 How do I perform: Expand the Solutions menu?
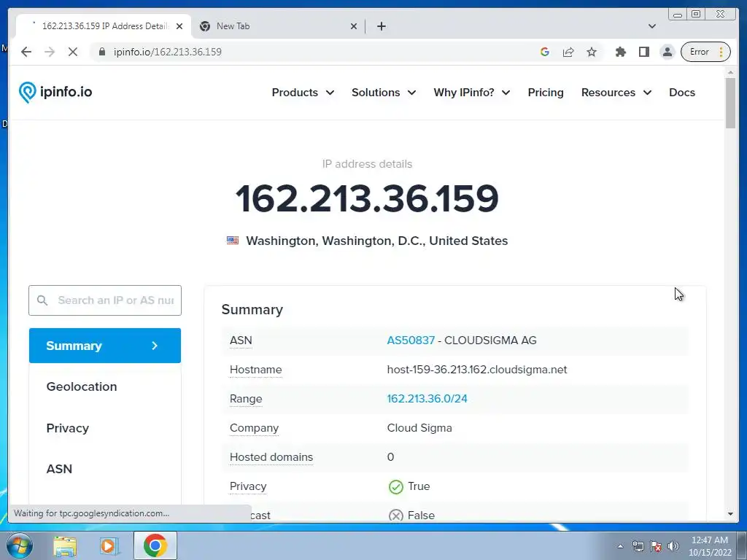384,93
